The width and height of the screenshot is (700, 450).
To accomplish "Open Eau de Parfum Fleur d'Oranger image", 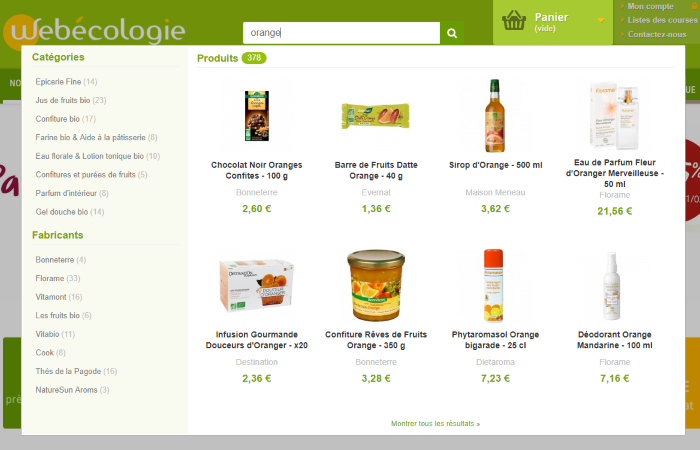I will click(x=615, y=115).
